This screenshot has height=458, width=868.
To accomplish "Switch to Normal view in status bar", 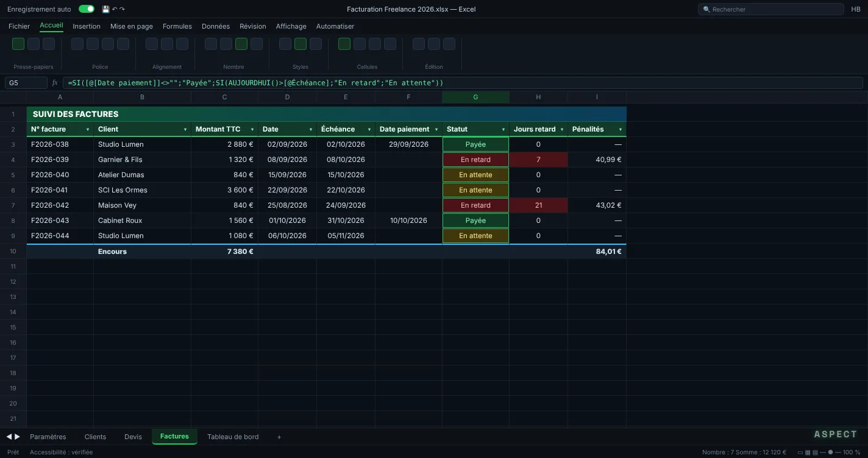I will coord(800,453).
